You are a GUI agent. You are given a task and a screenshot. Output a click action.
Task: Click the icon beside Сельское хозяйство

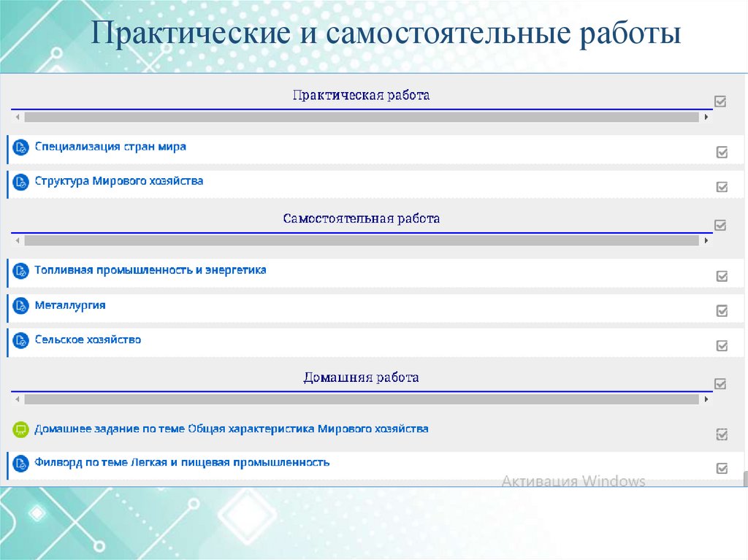pyautogui.click(x=20, y=340)
